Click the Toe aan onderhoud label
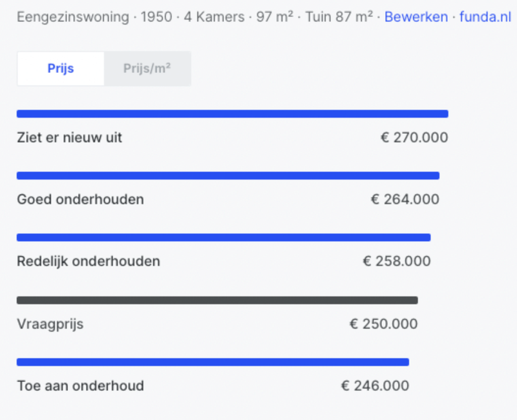This screenshot has height=420, width=517. [x=80, y=386]
